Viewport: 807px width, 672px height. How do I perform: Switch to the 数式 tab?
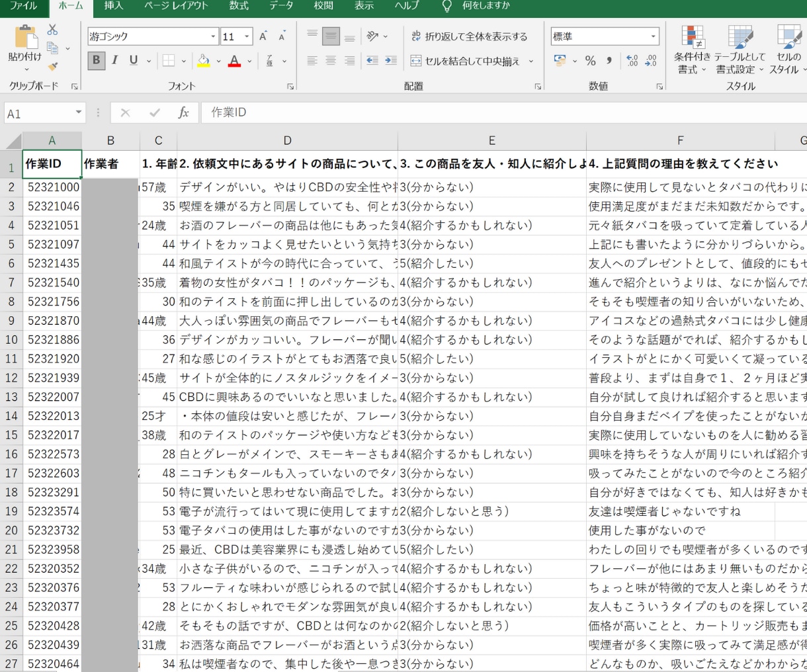click(x=239, y=6)
